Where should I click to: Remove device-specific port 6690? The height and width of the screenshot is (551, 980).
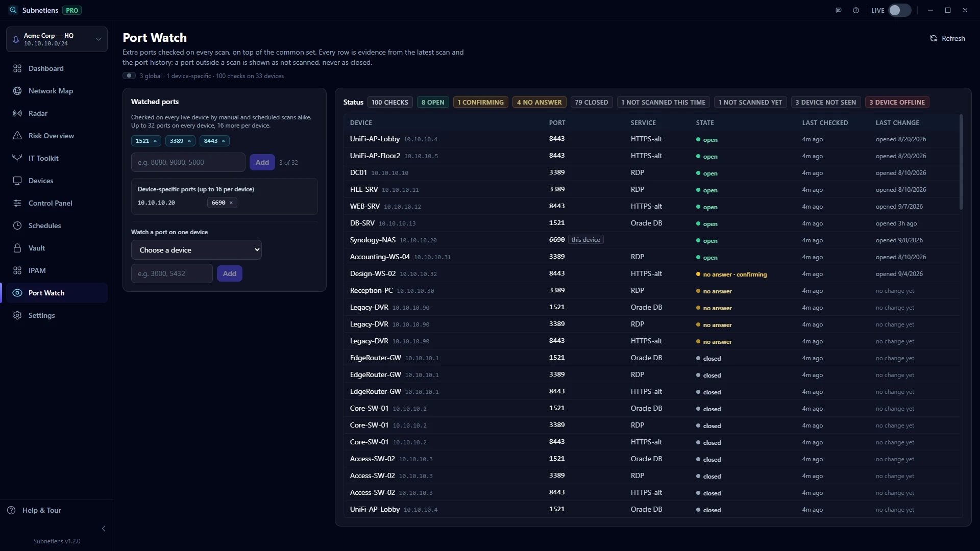231,203
